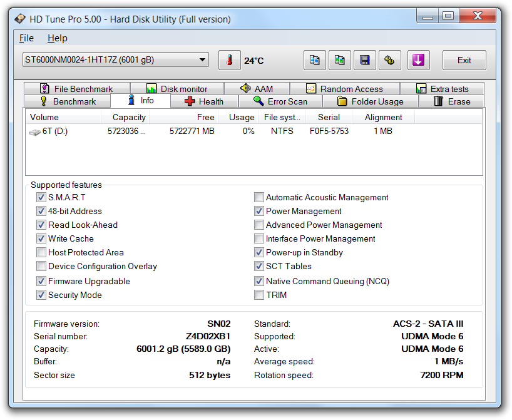Open the options wrench icon
Screen dimensions: 512x420
point(389,61)
